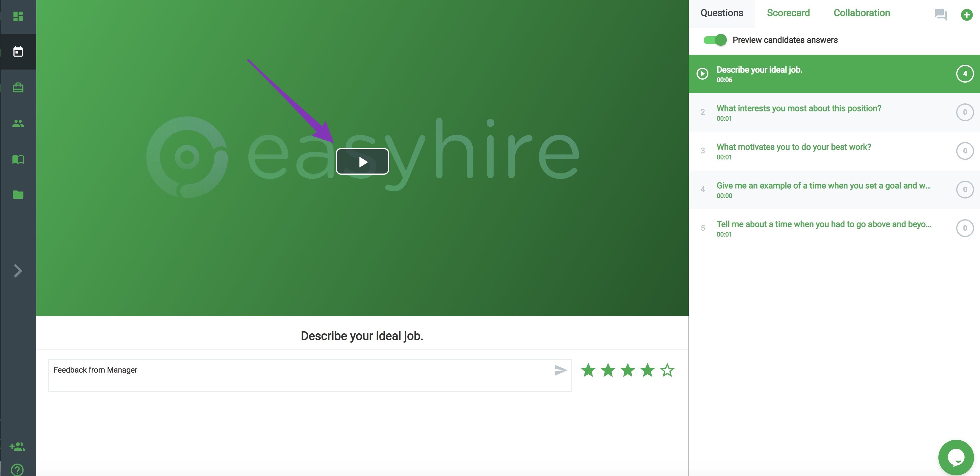Viewport: 980px width, 476px height.
Task: Open the help question mark icon
Action: click(x=18, y=470)
